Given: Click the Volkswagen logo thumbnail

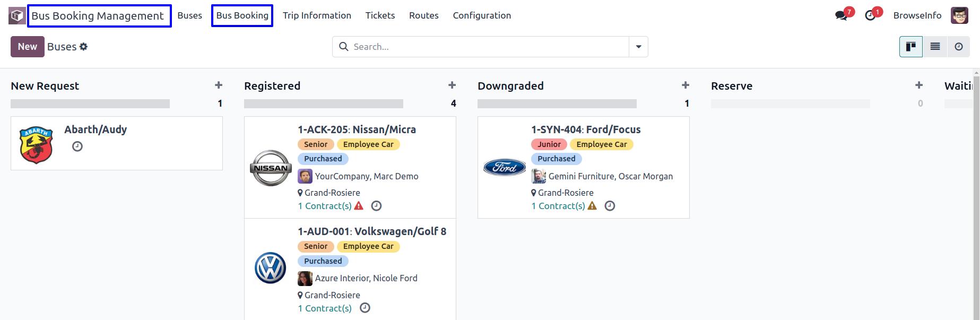Looking at the screenshot, I should point(271,267).
